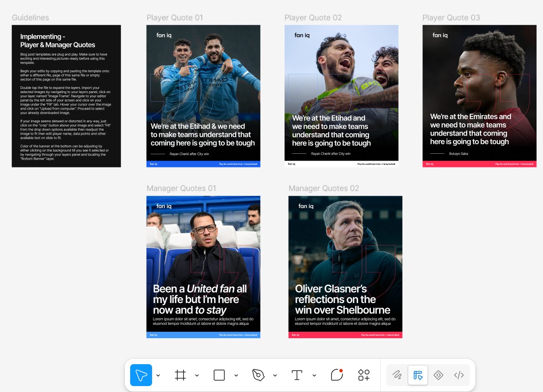Activate the Comment tool
This screenshot has height=392, width=543.
click(x=337, y=375)
